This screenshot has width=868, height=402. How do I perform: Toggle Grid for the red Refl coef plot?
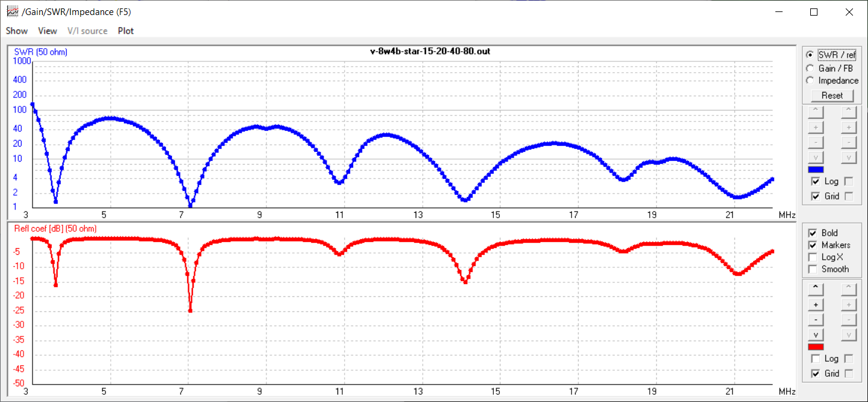click(816, 374)
